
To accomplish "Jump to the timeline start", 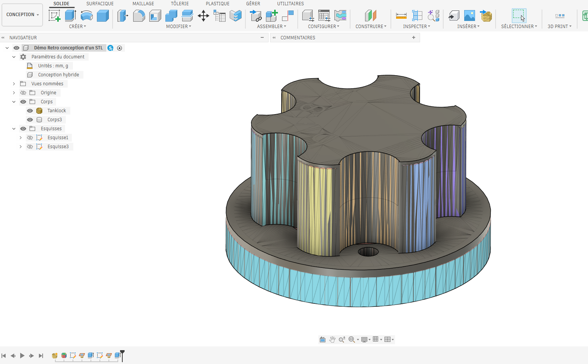I will click(x=4, y=356).
